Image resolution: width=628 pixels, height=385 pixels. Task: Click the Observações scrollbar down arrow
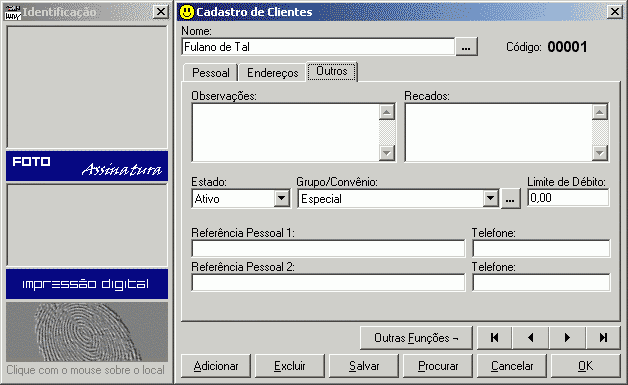(387, 153)
